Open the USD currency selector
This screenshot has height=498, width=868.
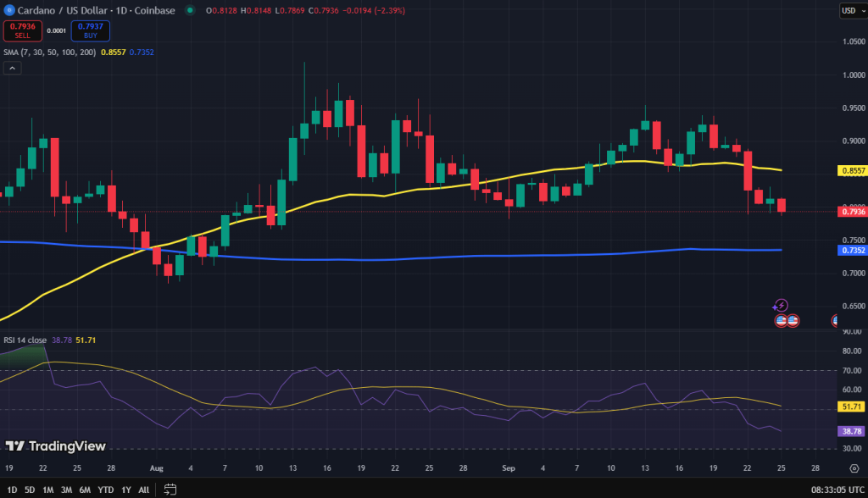[x=852, y=11]
